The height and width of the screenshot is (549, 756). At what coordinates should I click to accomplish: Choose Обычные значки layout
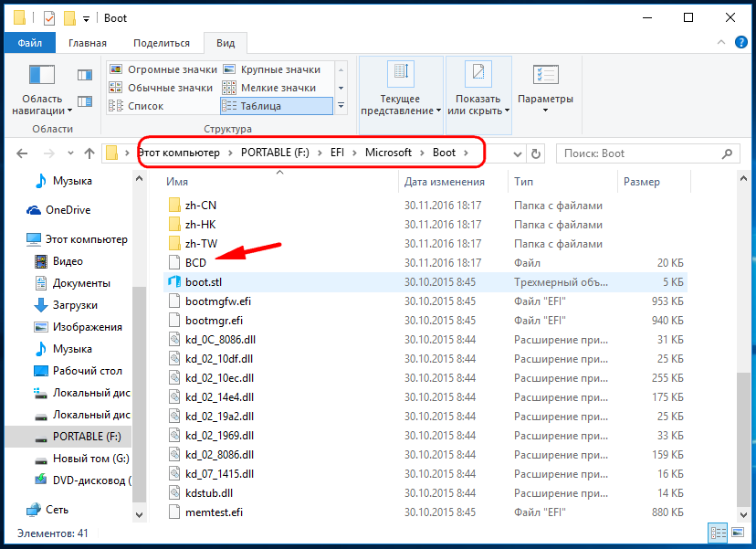(x=161, y=88)
